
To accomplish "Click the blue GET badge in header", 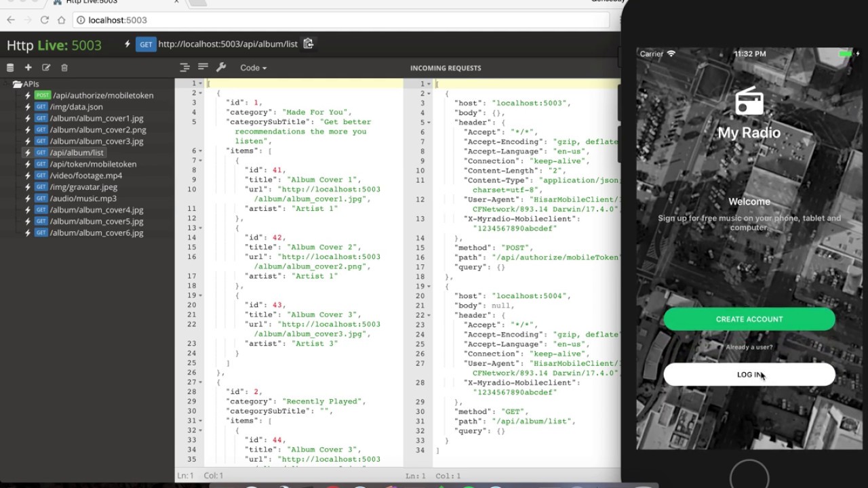I will (x=146, y=44).
